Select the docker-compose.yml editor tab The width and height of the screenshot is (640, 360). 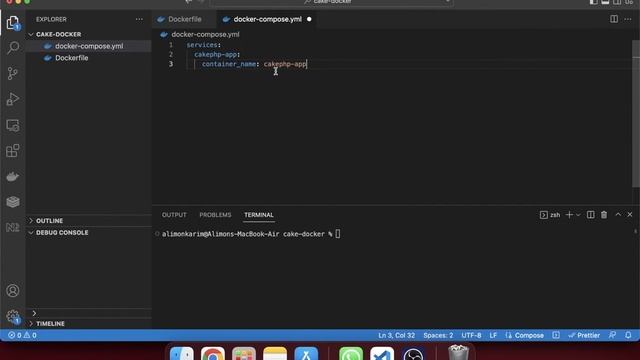coord(267,19)
